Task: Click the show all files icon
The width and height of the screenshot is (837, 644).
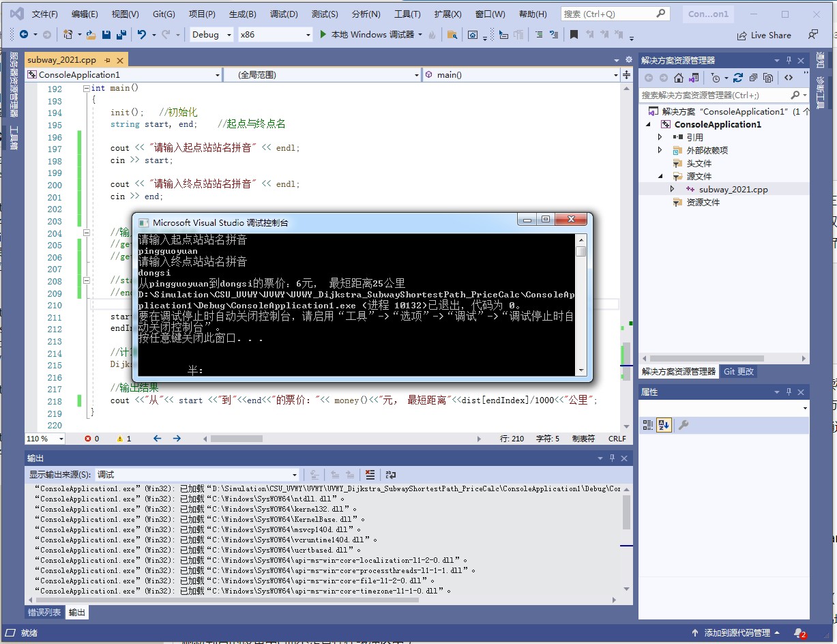Action: point(769,78)
